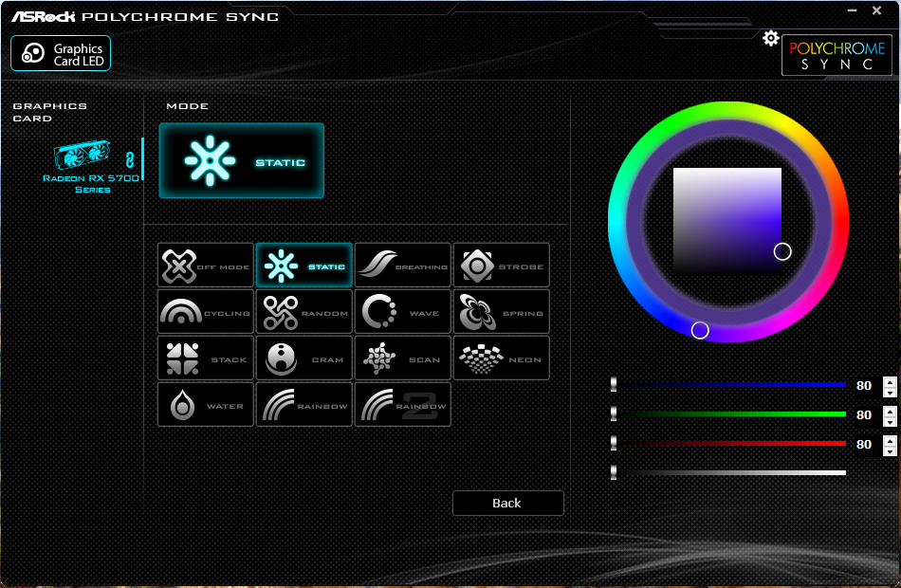Viewport: 901px width, 588px height.
Task: Set the Cram lighting mode
Action: (x=304, y=358)
